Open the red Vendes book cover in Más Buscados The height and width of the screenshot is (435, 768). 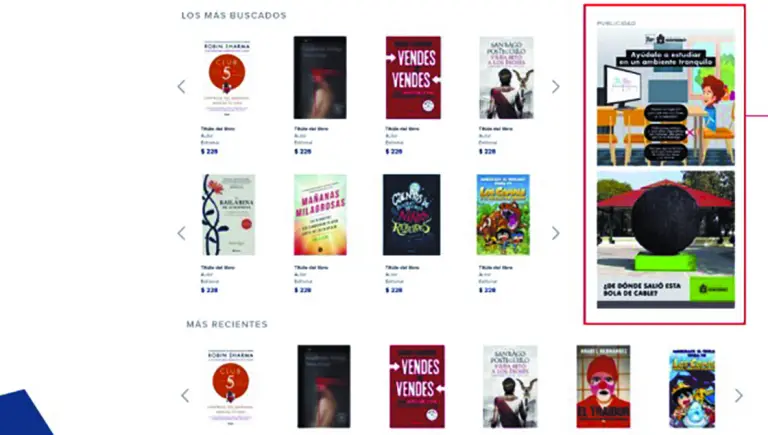[413, 77]
